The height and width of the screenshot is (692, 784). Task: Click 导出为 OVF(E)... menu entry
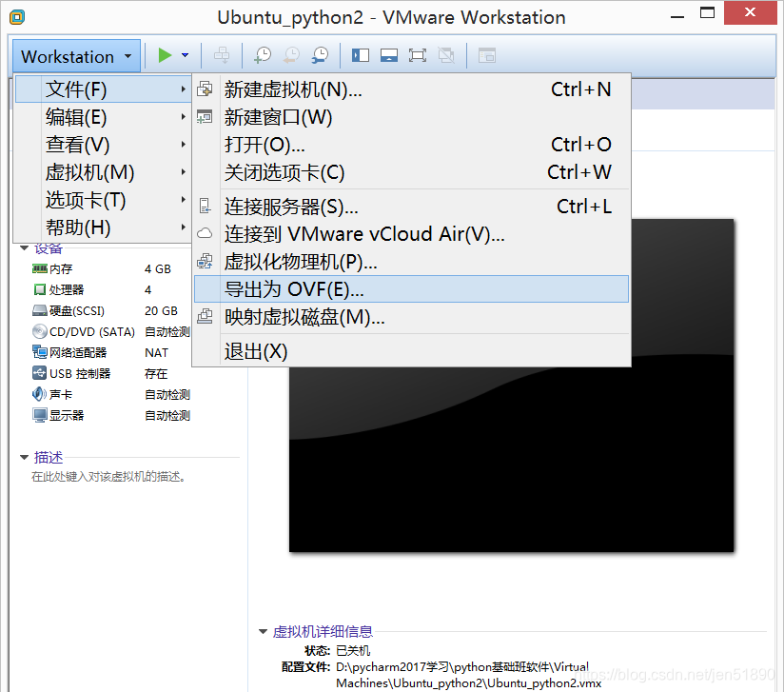pos(411,288)
